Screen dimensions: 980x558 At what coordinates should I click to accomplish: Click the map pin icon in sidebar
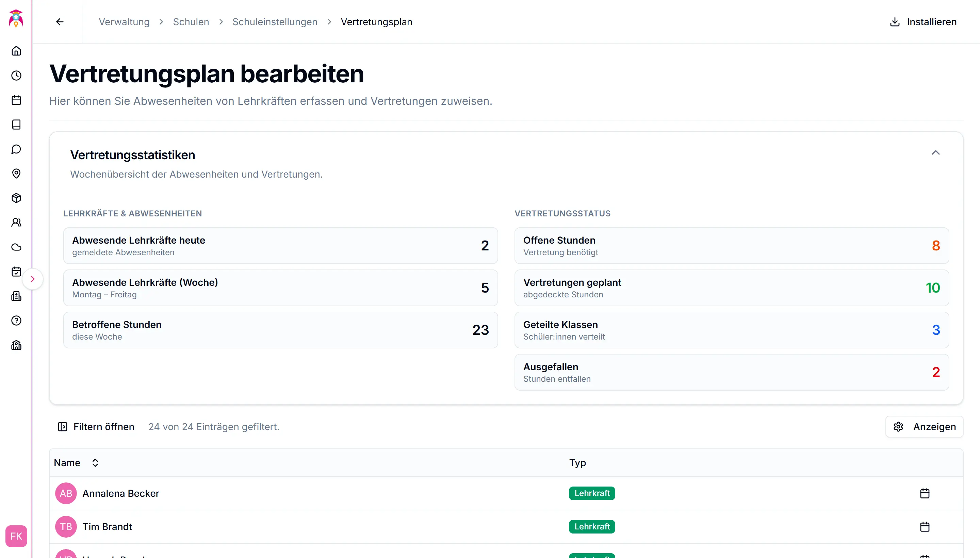pos(16,174)
